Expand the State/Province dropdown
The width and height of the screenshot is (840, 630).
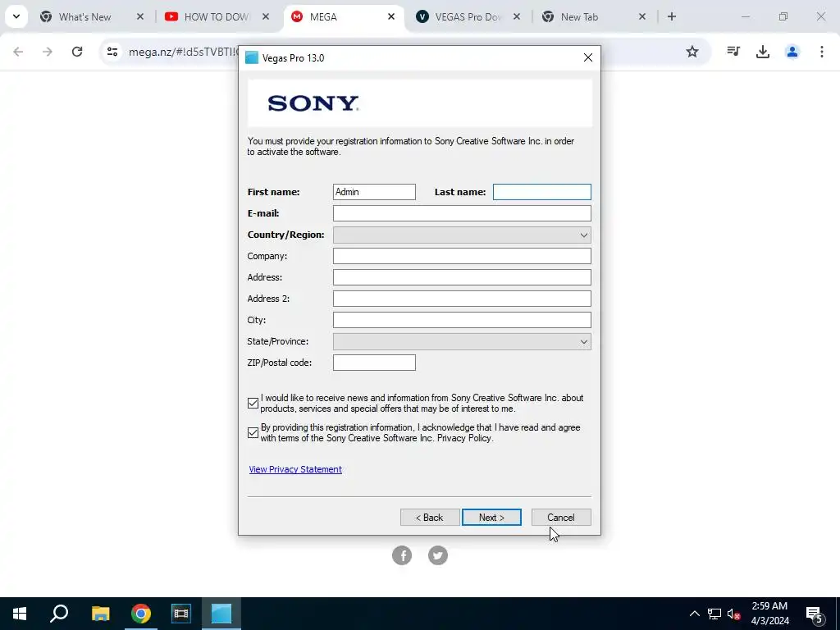[462, 341]
